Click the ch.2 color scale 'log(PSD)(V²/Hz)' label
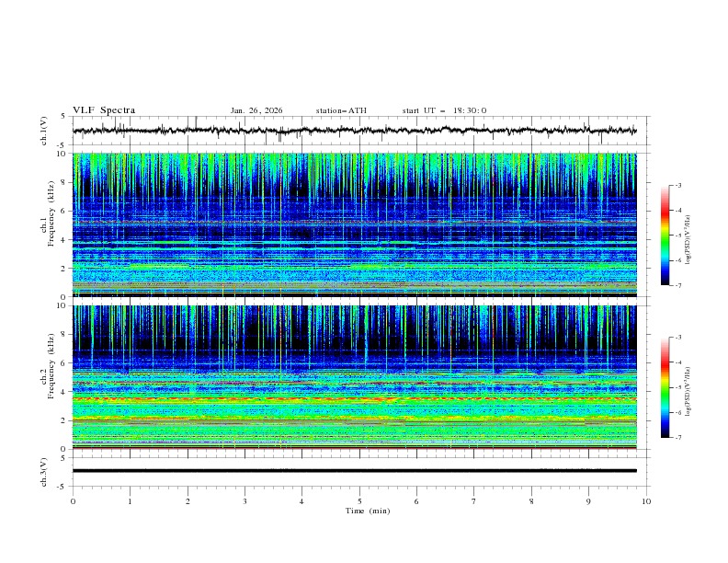 pos(688,392)
